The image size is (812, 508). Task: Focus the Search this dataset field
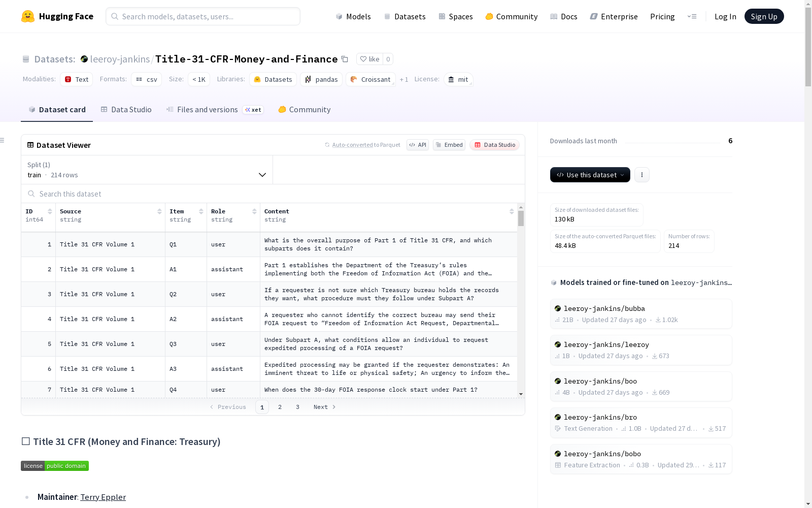pyautogui.click(x=273, y=194)
